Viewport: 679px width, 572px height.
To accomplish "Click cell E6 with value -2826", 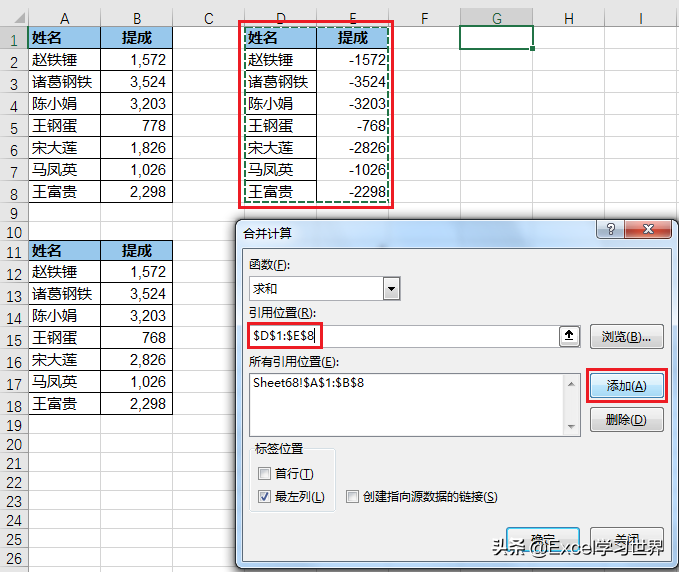I will (352, 148).
